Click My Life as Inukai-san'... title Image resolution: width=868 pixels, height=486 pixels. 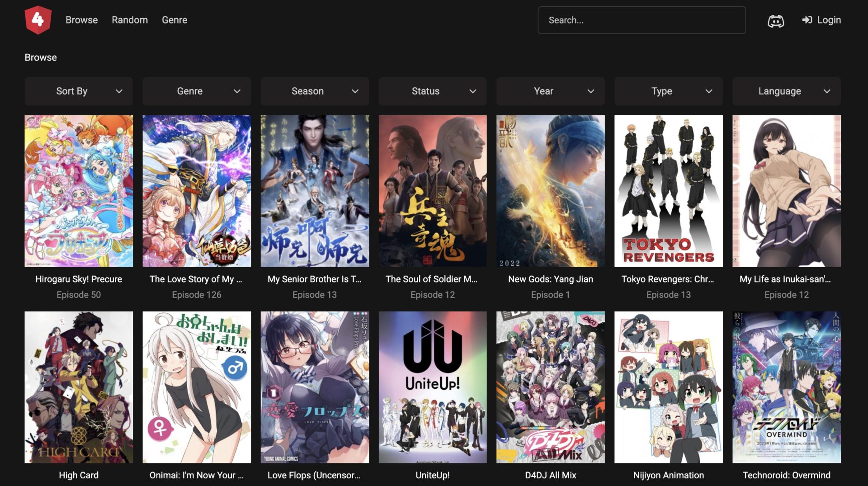coord(785,279)
